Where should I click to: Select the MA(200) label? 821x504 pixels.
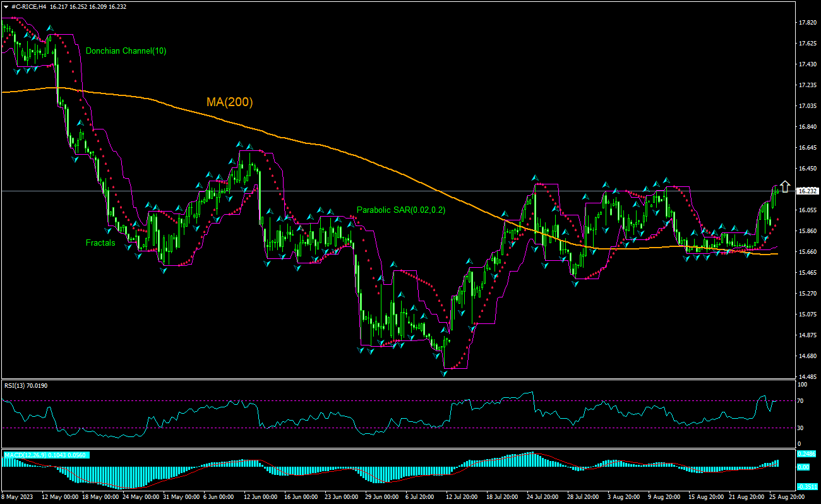coord(229,102)
